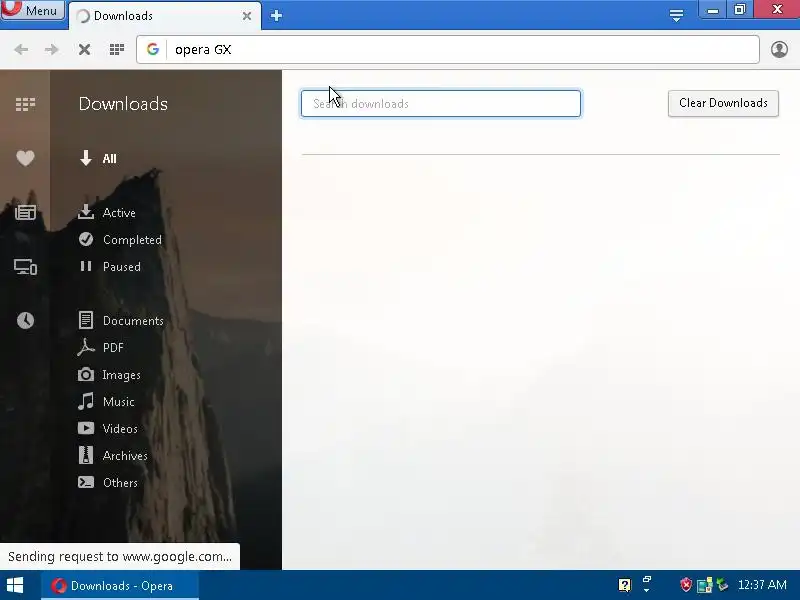Open the user account icon
Image resolution: width=800 pixels, height=600 pixels.
(779, 49)
